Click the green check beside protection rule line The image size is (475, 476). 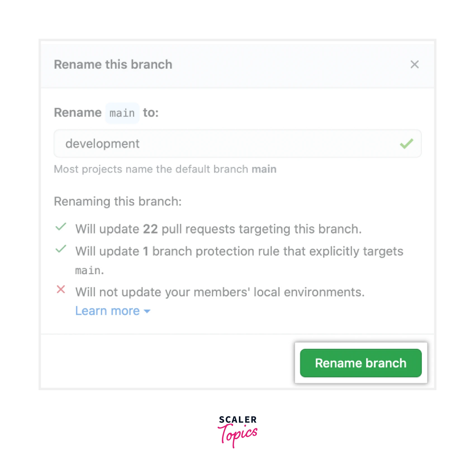coord(61,249)
